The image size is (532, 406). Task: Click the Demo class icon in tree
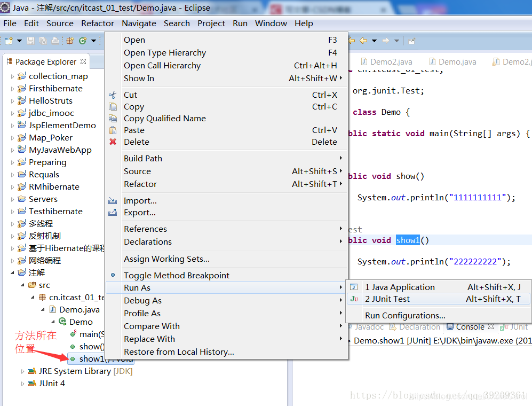click(62, 322)
